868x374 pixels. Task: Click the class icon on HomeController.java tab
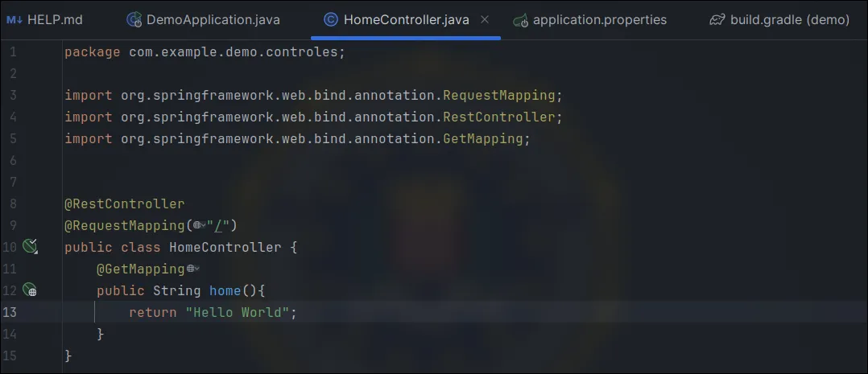[330, 19]
